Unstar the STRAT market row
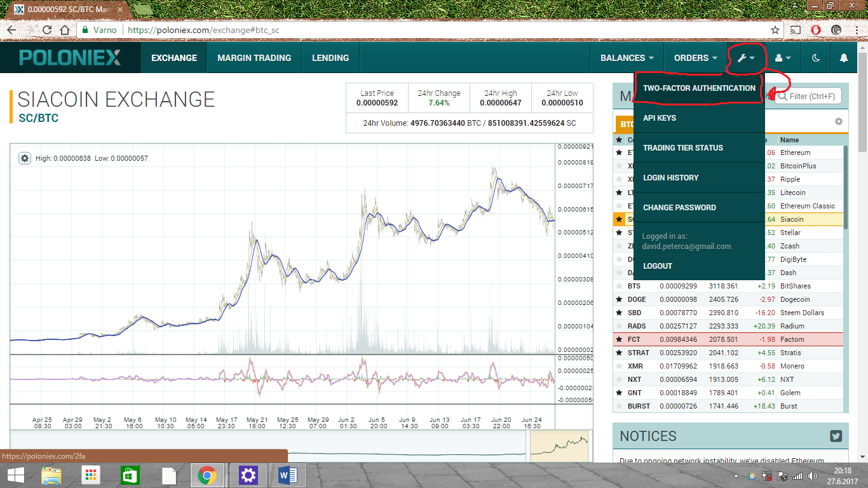This screenshot has width=868, height=488. point(619,353)
